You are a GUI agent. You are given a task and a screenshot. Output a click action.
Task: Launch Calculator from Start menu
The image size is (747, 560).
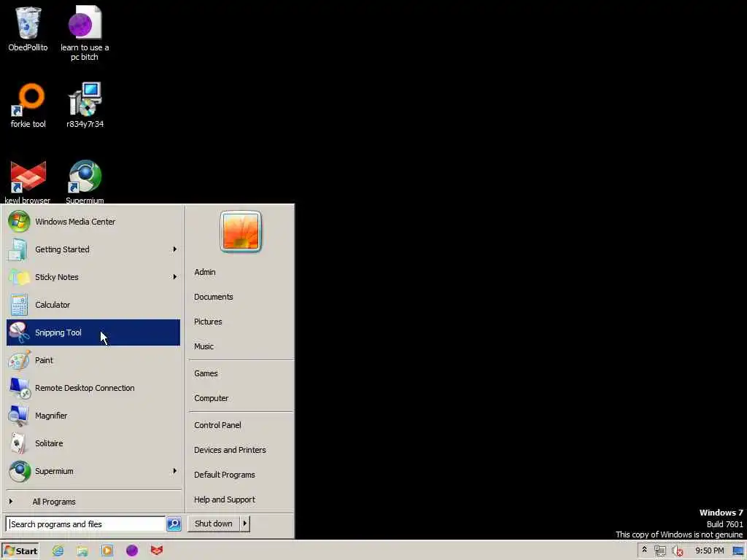[x=93, y=305]
